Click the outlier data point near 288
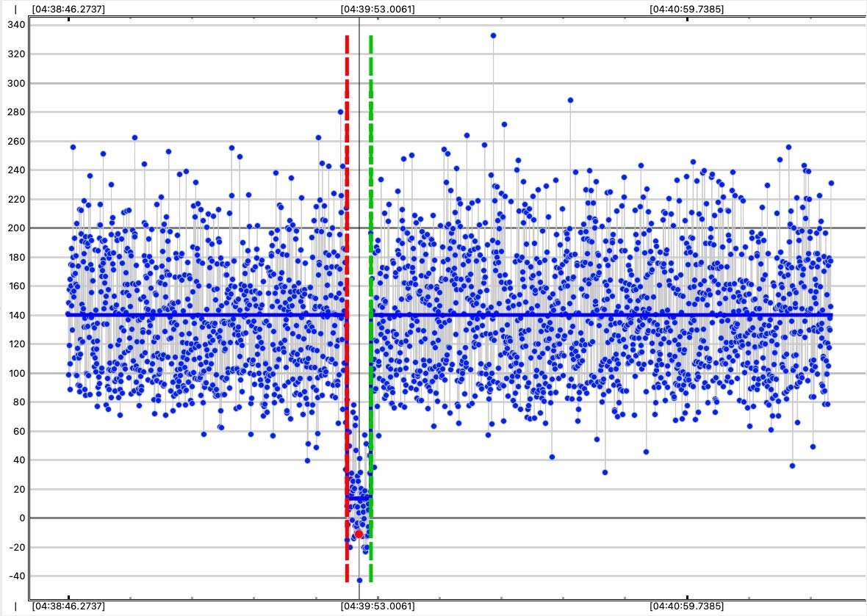 pyautogui.click(x=570, y=101)
